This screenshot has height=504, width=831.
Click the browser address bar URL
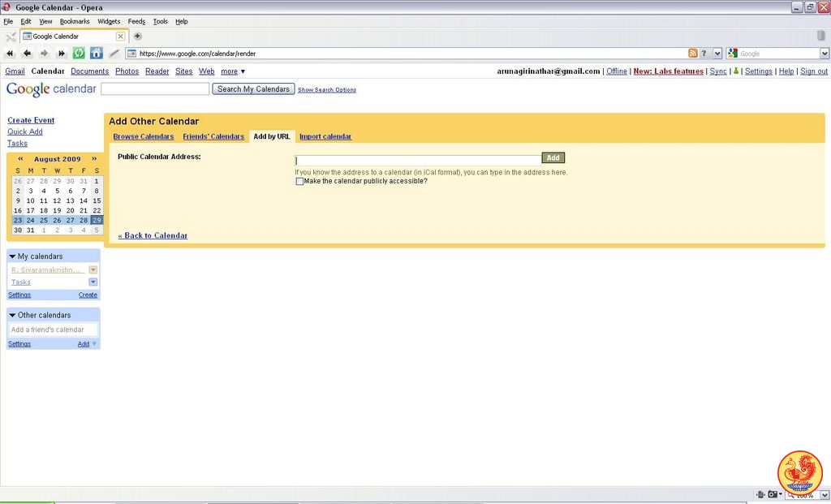point(198,53)
